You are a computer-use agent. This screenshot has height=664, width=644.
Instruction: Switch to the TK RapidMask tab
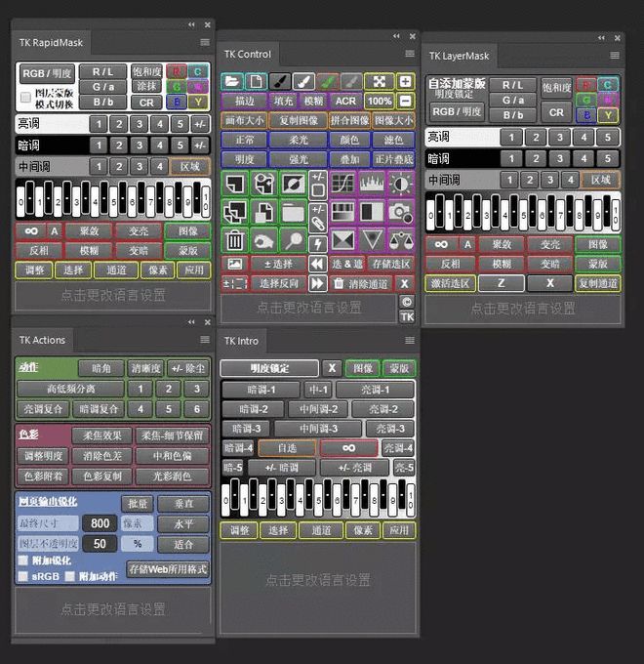click(x=51, y=42)
